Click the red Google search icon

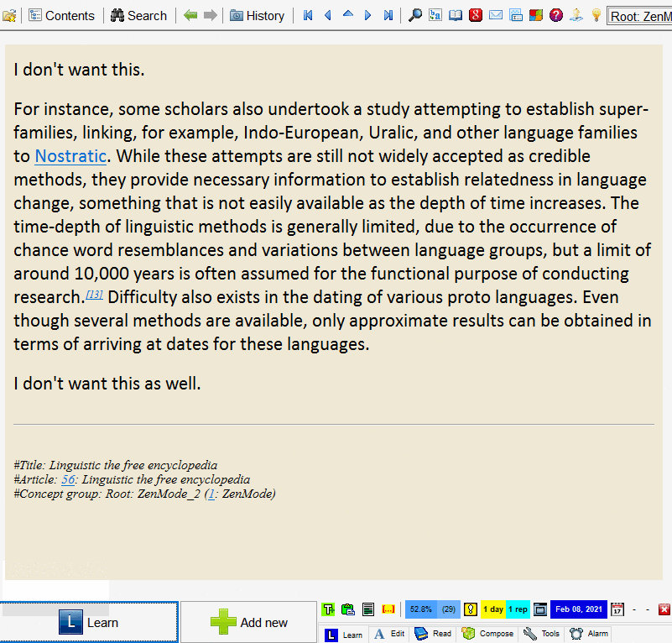pos(476,15)
